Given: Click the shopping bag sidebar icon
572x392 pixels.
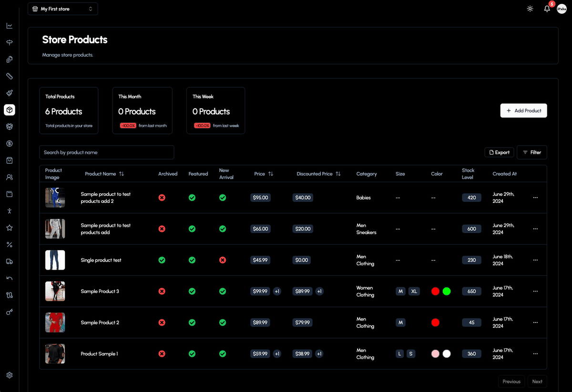Looking at the screenshot, I should tap(10, 161).
